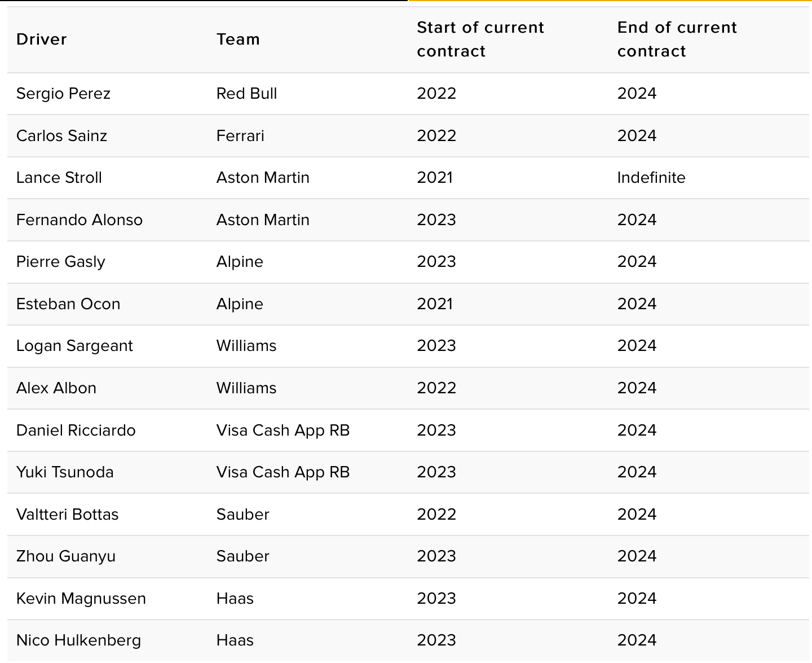The height and width of the screenshot is (663, 812).
Task: Click the Kevin Magnussen driver cell
Action: click(x=81, y=598)
